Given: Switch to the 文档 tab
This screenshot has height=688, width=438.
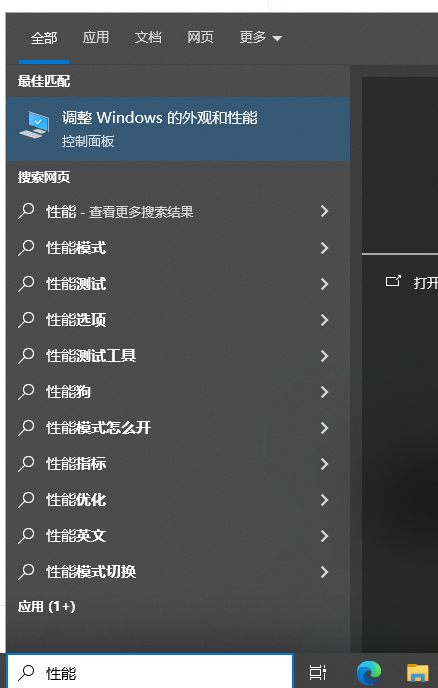Looking at the screenshot, I should click(x=148, y=38).
